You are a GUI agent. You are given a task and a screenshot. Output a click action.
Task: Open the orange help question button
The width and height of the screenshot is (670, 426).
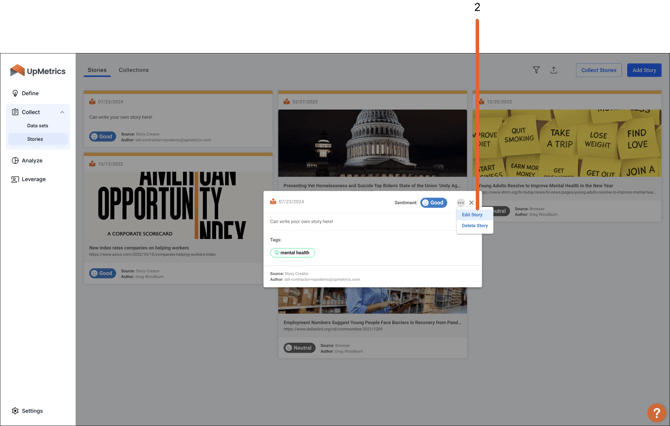pyautogui.click(x=656, y=412)
